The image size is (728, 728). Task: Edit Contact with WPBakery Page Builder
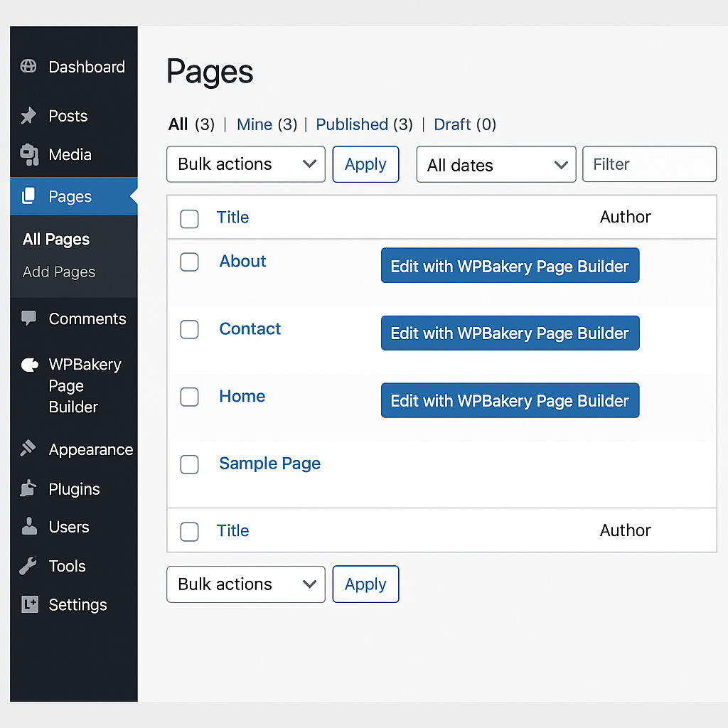pos(510,333)
